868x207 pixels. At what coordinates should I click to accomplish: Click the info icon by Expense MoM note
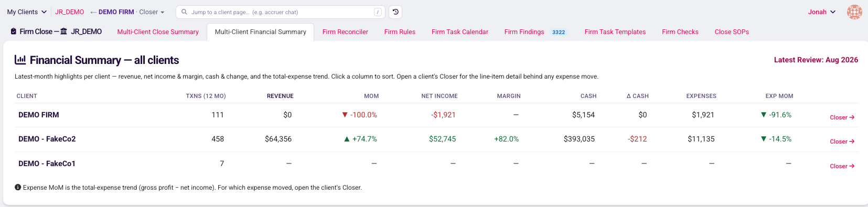tap(18, 187)
